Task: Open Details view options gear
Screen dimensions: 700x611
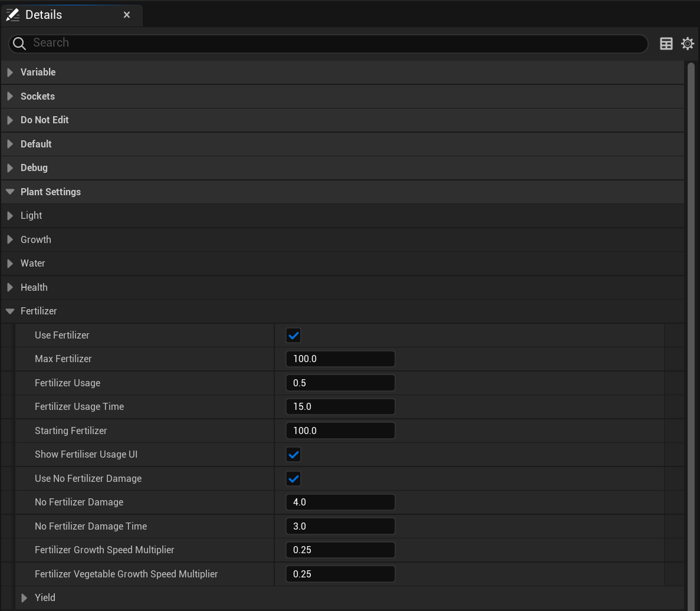Action: 687,44
